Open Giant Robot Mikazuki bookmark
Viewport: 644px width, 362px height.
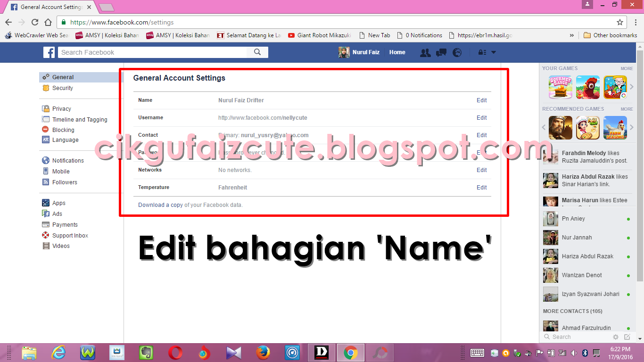point(320,35)
